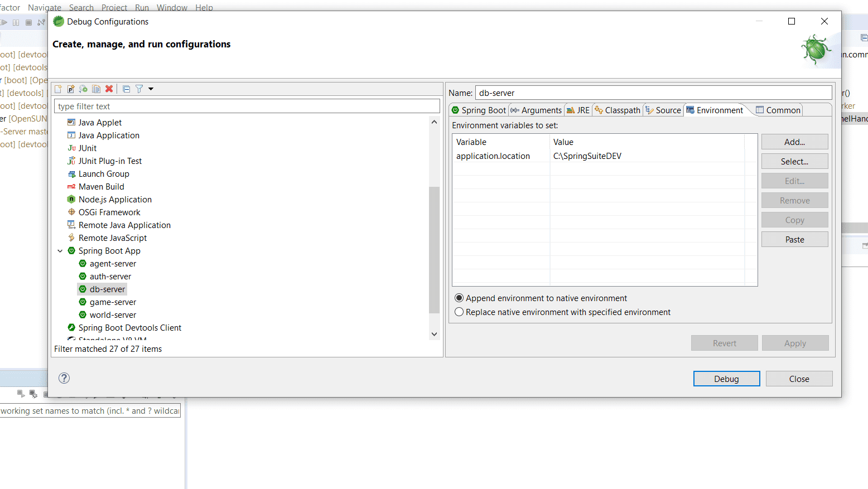Select Remote JavaScript configuration type
Screen dimensions: 868x489
pos(113,238)
